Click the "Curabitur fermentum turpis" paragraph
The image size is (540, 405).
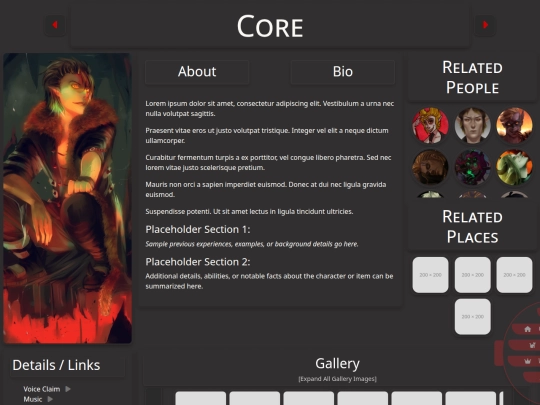pos(268,162)
